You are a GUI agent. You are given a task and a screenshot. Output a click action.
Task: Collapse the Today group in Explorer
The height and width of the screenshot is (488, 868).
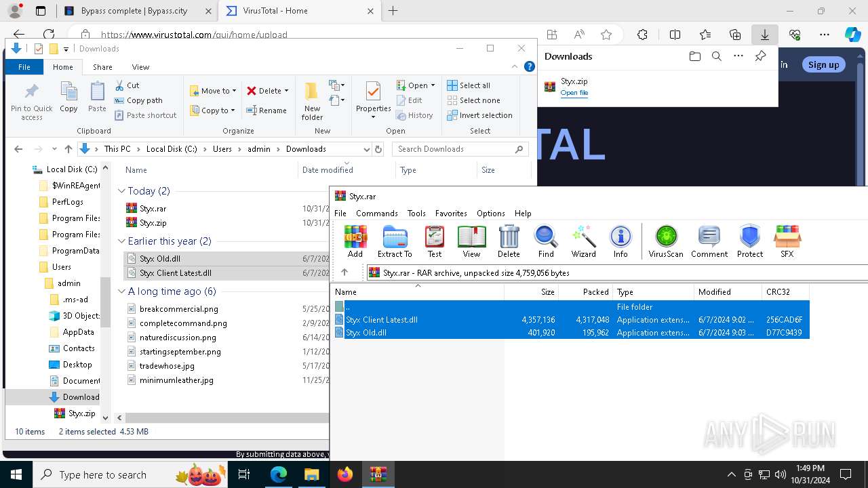click(x=122, y=191)
